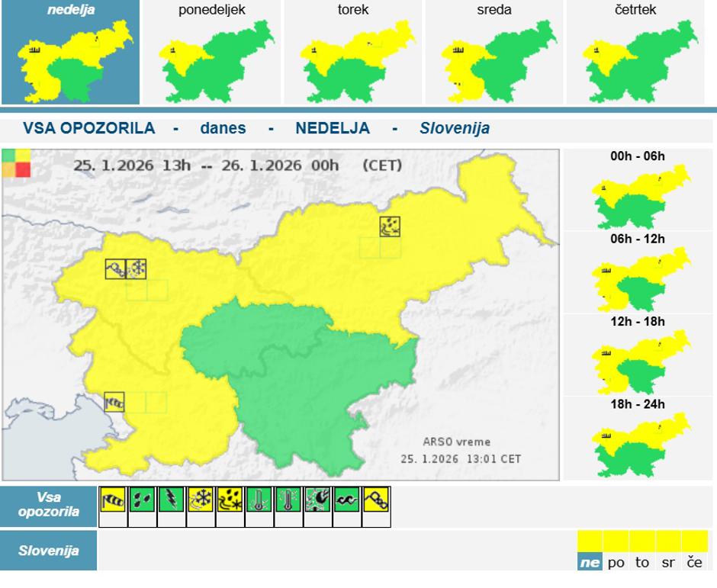
Task: Switch to the ponedeljek forecast tab
Action: [211, 53]
